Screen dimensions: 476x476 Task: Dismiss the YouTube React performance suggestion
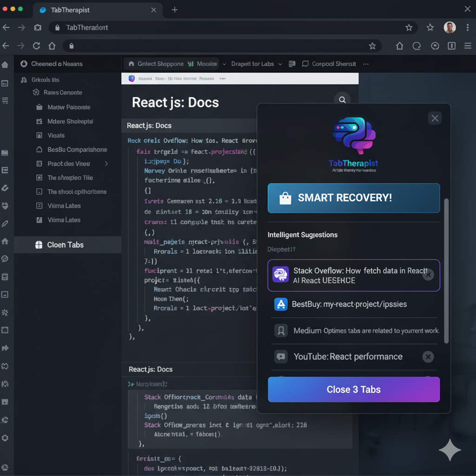428,357
